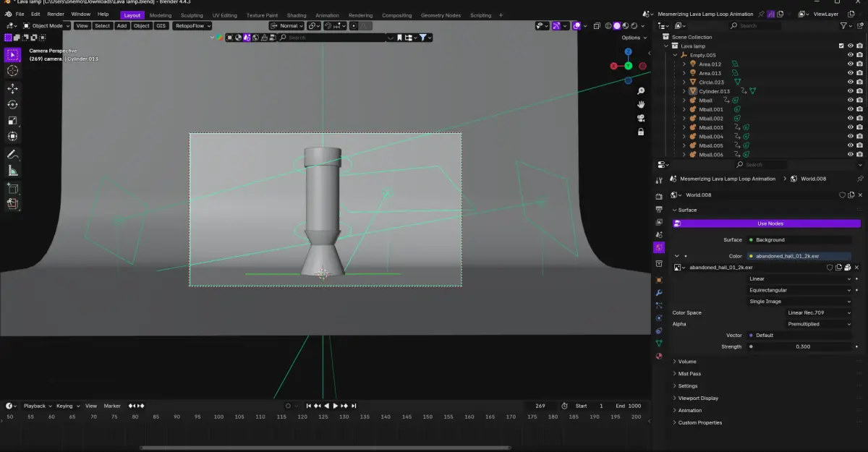
Task: Expand the Mist Pass panel
Action: coord(689,374)
